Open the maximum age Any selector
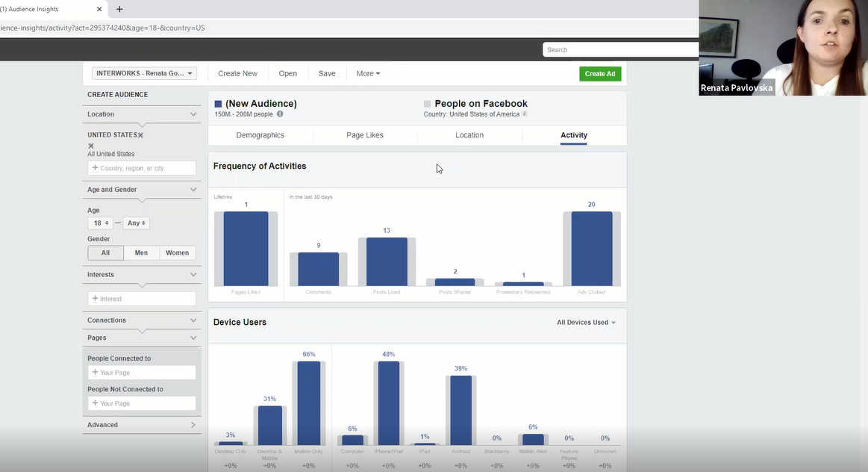Viewport: 868px width, 472px height. [137, 223]
